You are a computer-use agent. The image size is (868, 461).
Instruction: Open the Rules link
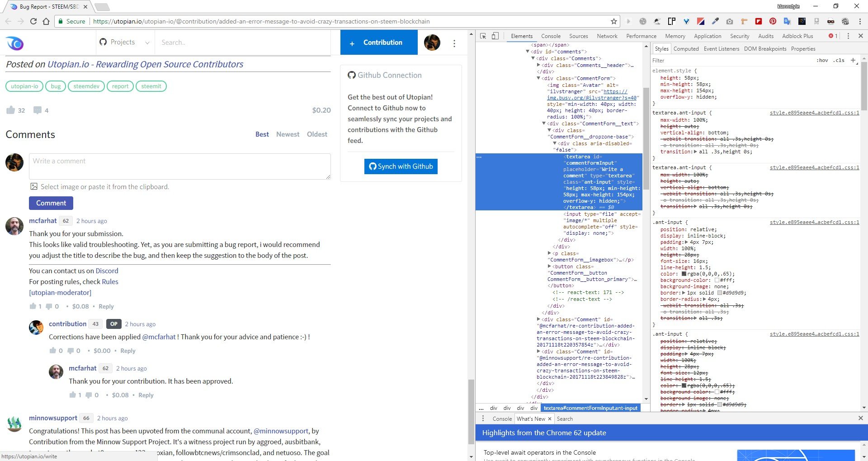110,281
